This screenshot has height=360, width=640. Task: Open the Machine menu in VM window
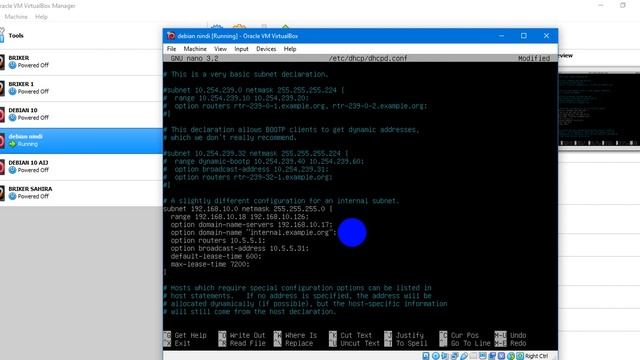point(195,49)
